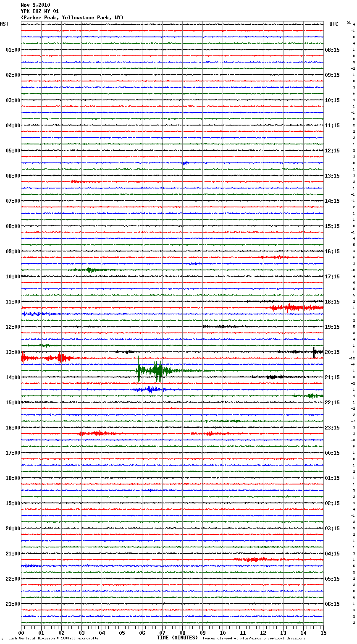
Task: Click the UTC time label "12:15"
Action: coord(332,151)
